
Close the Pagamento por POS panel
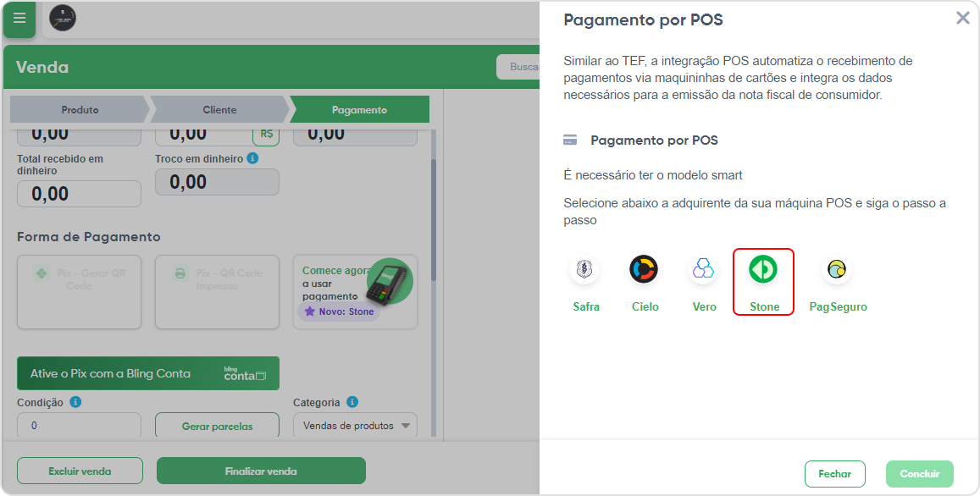(963, 18)
